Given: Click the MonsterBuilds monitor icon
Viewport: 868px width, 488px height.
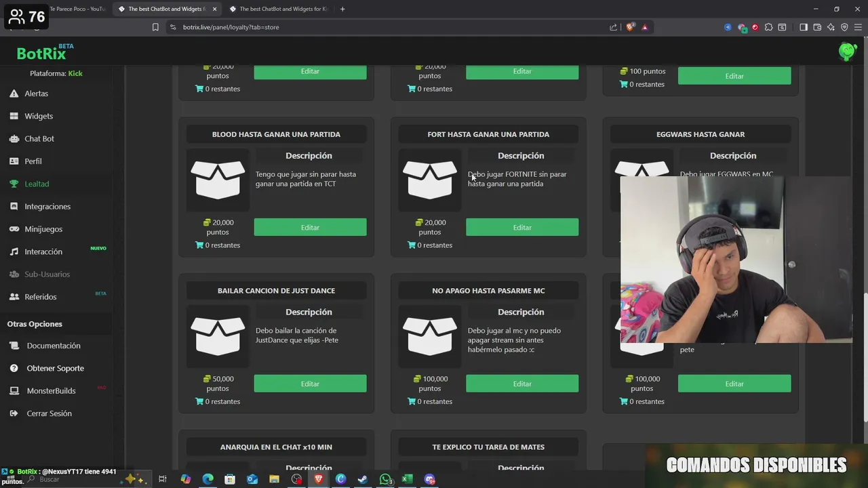Looking at the screenshot, I should click(x=14, y=391).
